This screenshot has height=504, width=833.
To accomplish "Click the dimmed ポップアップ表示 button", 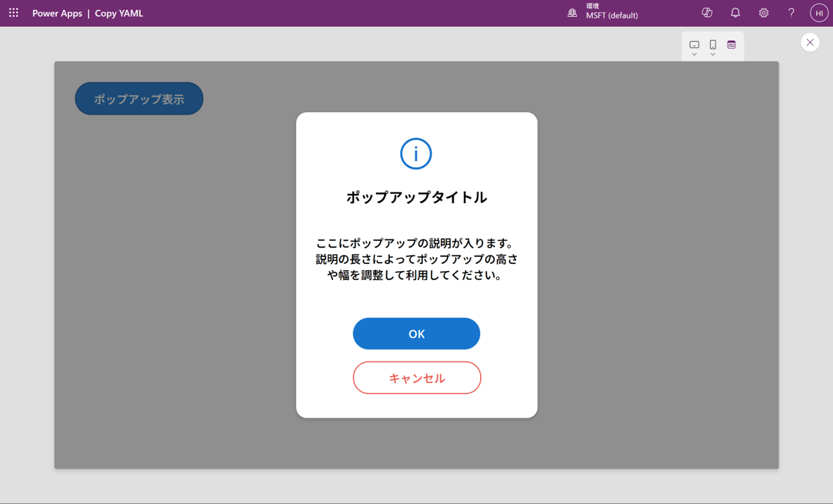I will pos(139,99).
